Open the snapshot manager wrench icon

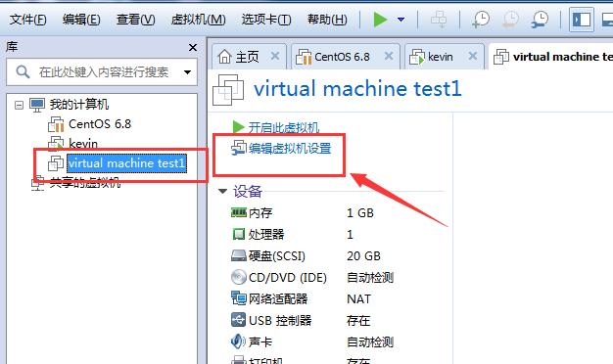[x=540, y=20]
